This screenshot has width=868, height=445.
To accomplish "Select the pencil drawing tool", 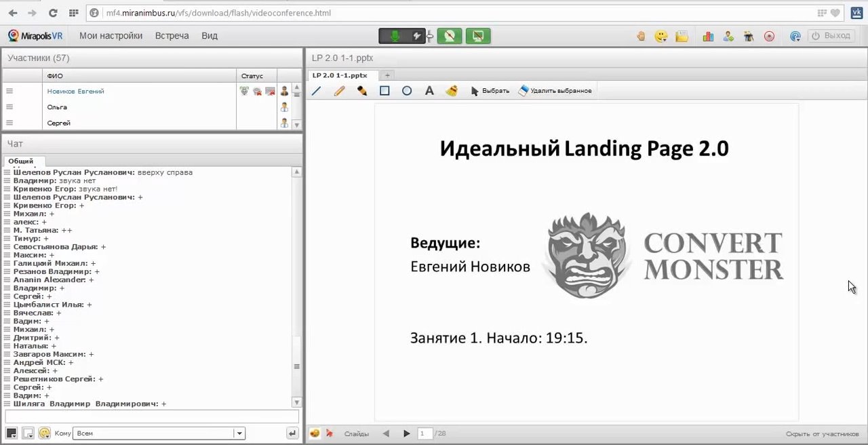I will (339, 91).
